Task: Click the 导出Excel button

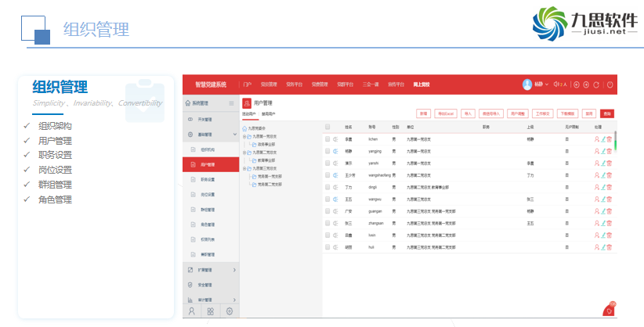Action: click(445, 113)
